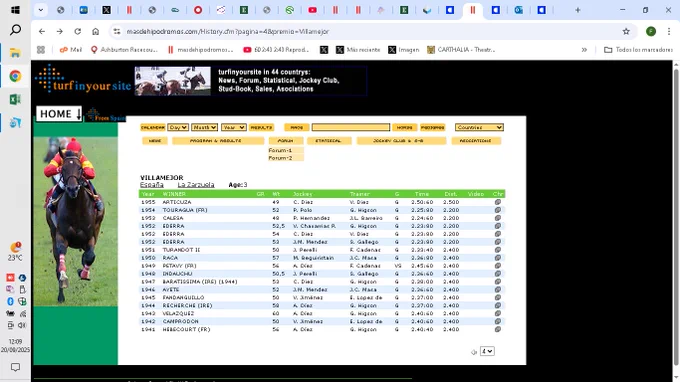Click the browser forward arrow
Image resolution: width=680 pixels, height=382 pixels.
(x=59, y=31)
